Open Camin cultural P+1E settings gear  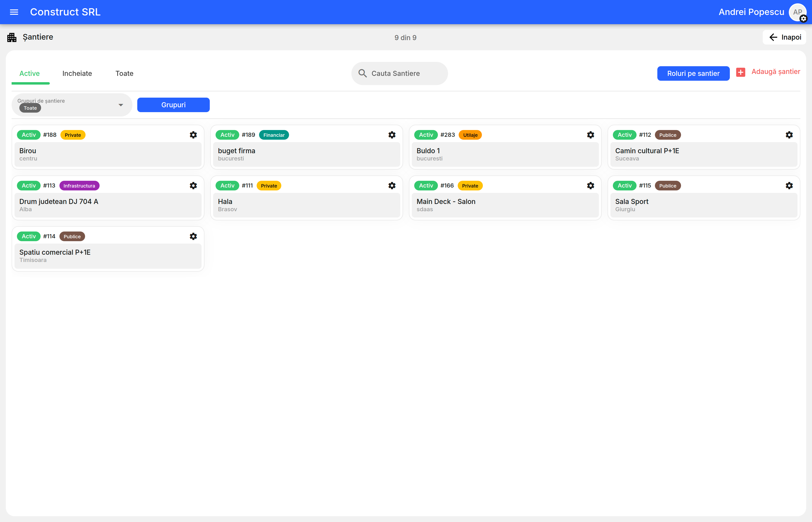click(789, 135)
